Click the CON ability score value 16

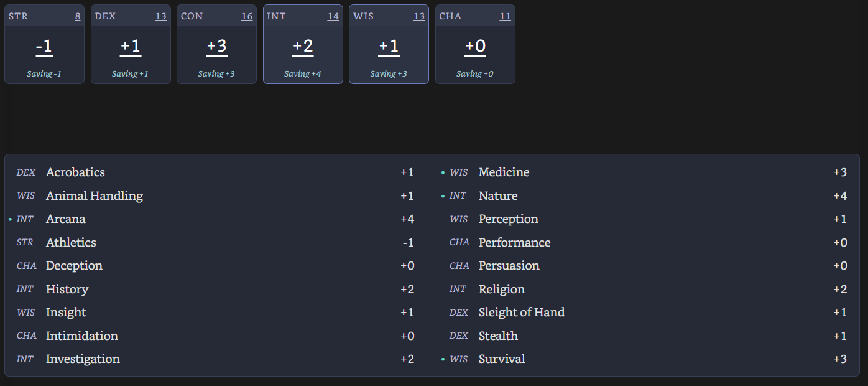coord(247,16)
